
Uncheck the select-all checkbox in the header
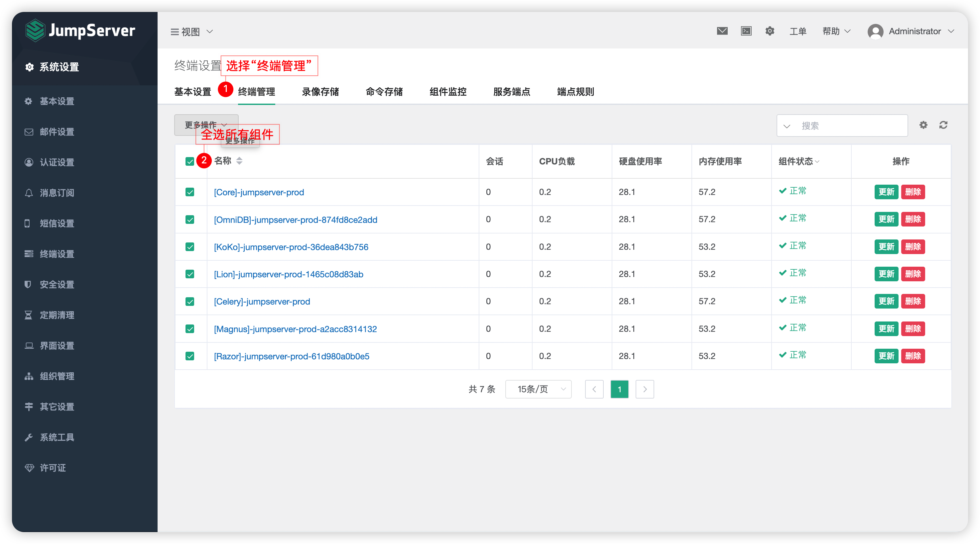[190, 161]
